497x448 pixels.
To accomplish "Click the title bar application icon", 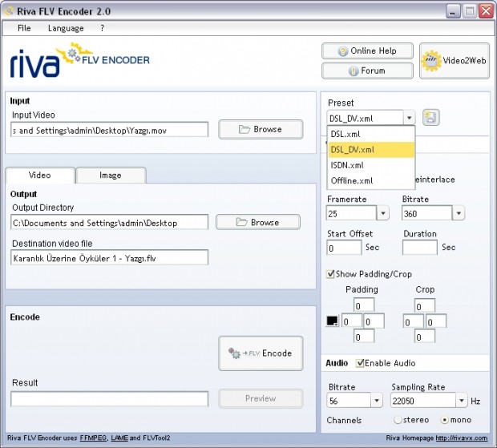I will coord(9,11).
